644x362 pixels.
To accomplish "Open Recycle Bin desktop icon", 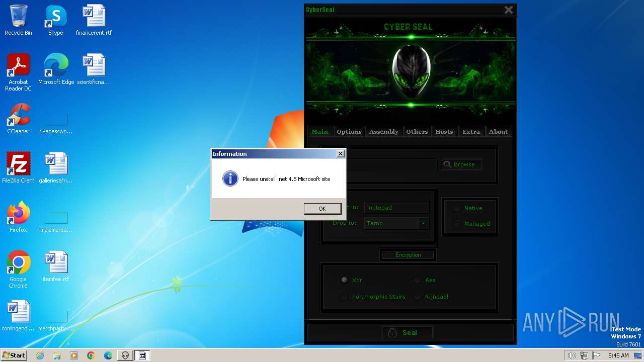I will point(18,20).
